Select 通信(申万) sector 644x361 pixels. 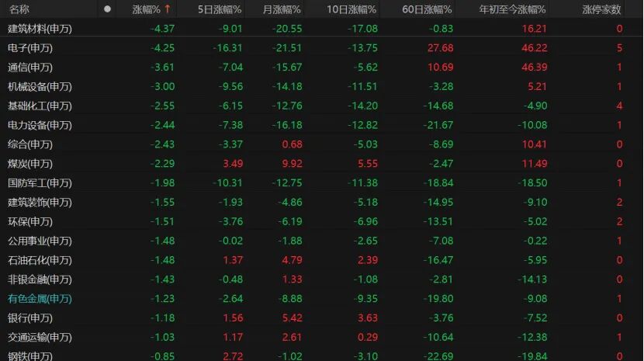tap(30, 67)
